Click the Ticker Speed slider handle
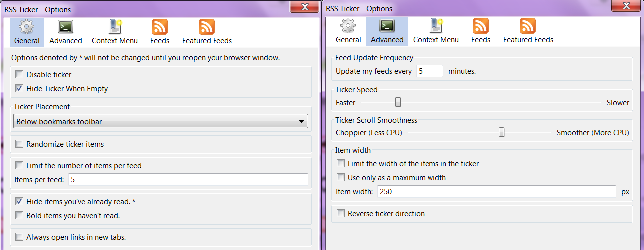This screenshot has height=250, width=644. coord(398,102)
